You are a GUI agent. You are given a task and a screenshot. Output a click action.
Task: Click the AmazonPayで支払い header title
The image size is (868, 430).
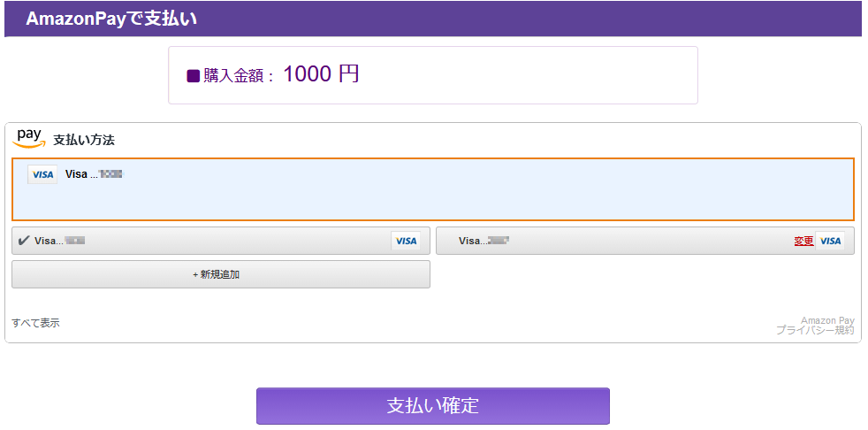click(x=111, y=19)
